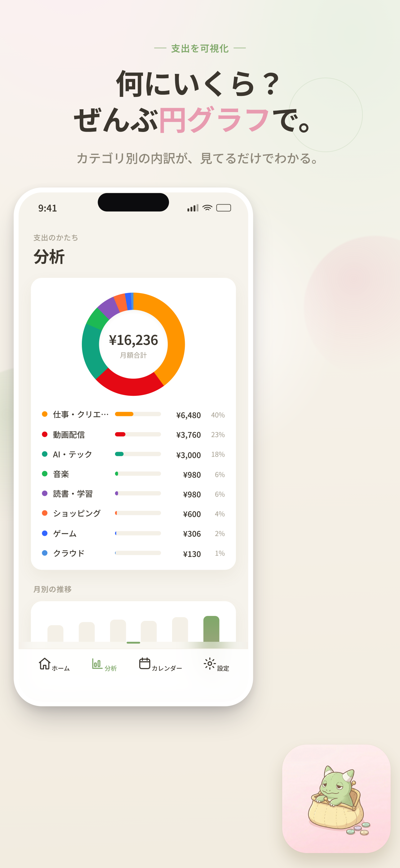Tap the 支出のかたち subtitle
The image size is (400, 868).
click(x=56, y=237)
